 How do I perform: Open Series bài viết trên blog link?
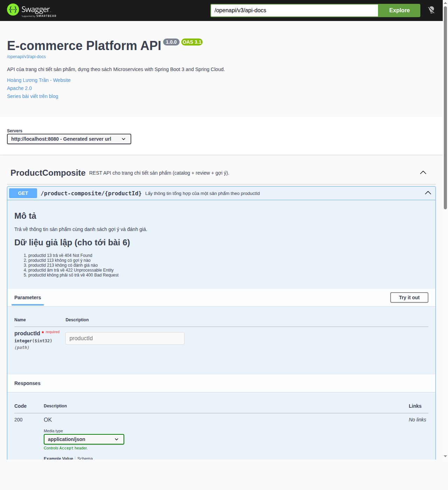tap(33, 96)
